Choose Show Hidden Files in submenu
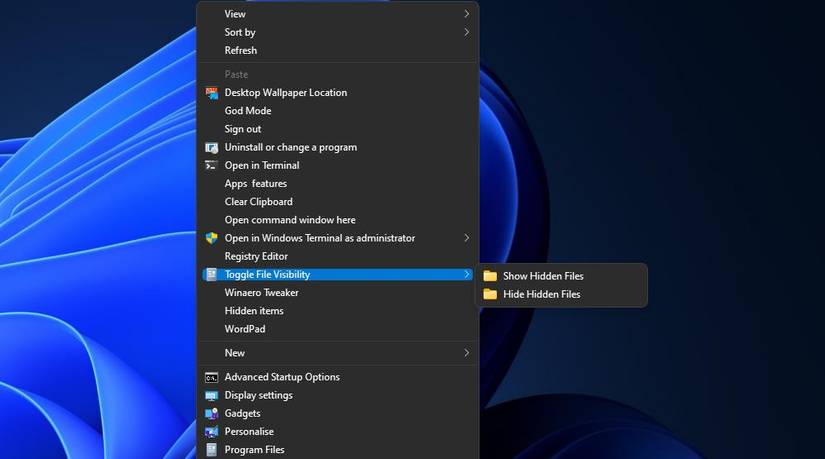This screenshot has height=459, width=825. coord(561,276)
